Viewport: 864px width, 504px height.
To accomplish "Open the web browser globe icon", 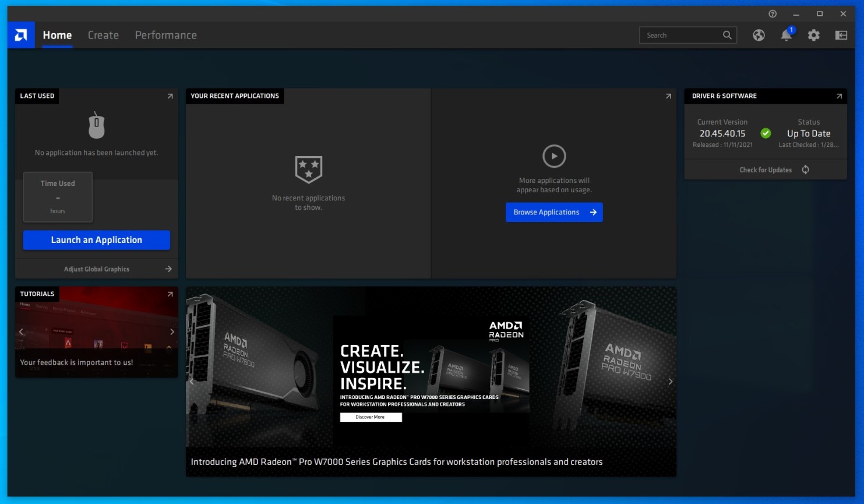I will click(x=759, y=35).
